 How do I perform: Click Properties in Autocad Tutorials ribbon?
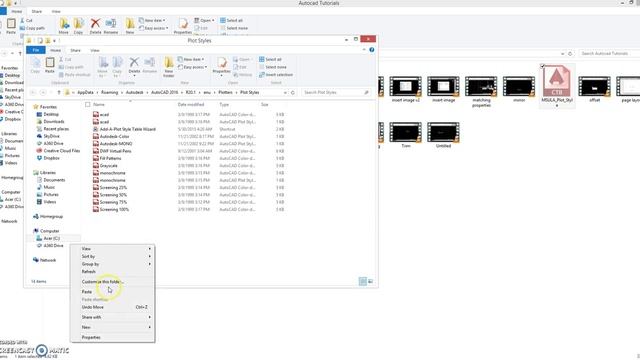coord(182,26)
